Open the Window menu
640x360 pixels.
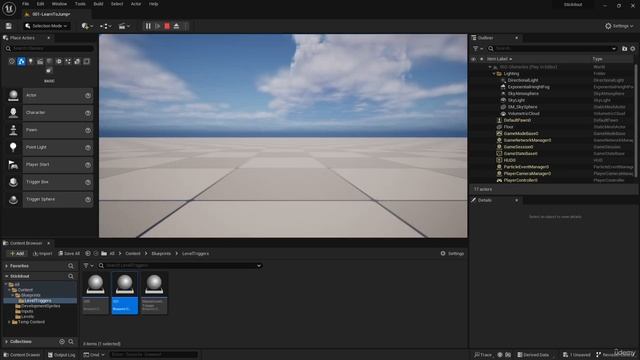[60, 4]
